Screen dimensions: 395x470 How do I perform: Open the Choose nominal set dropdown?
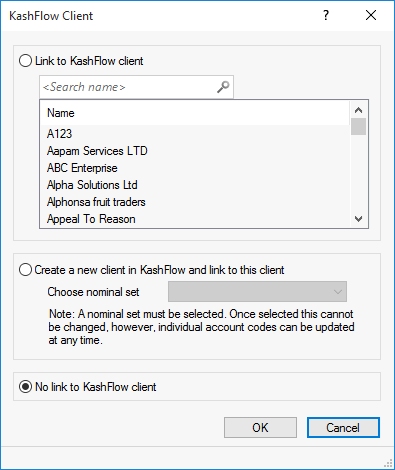(257, 292)
